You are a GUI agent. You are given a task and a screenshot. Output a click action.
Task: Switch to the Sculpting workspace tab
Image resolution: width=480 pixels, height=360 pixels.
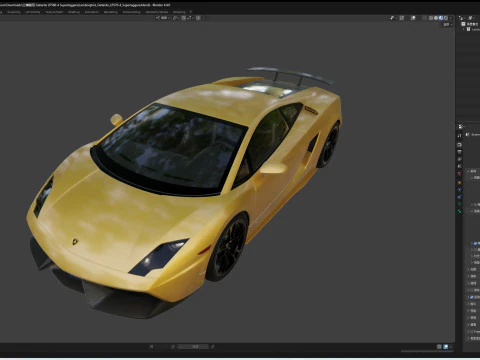tap(14, 12)
